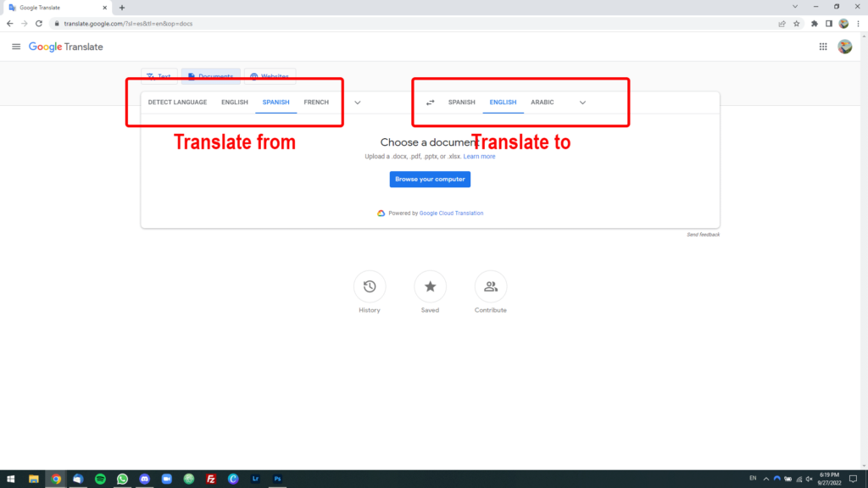Open the Windows Start menu

coord(10,480)
